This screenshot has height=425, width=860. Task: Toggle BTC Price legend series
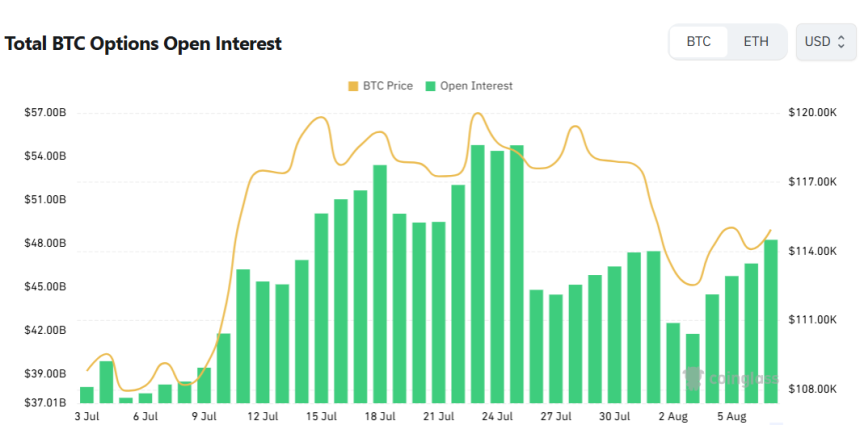[385, 86]
